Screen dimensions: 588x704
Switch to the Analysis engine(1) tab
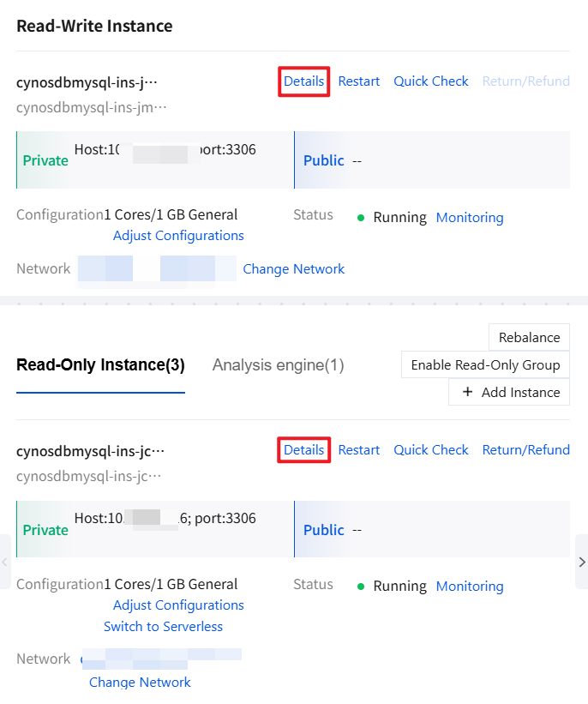(x=278, y=365)
